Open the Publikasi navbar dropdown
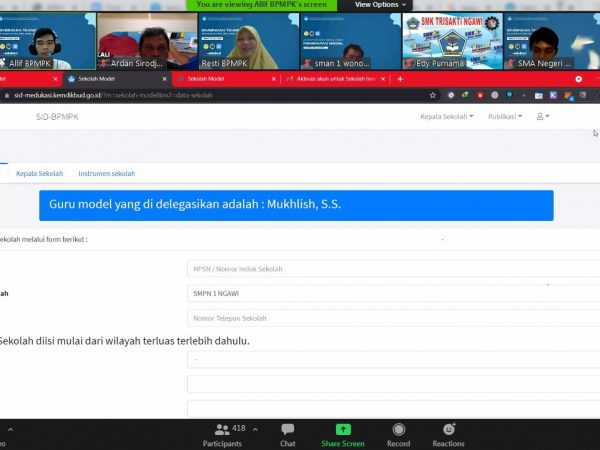 coord(505,116)
